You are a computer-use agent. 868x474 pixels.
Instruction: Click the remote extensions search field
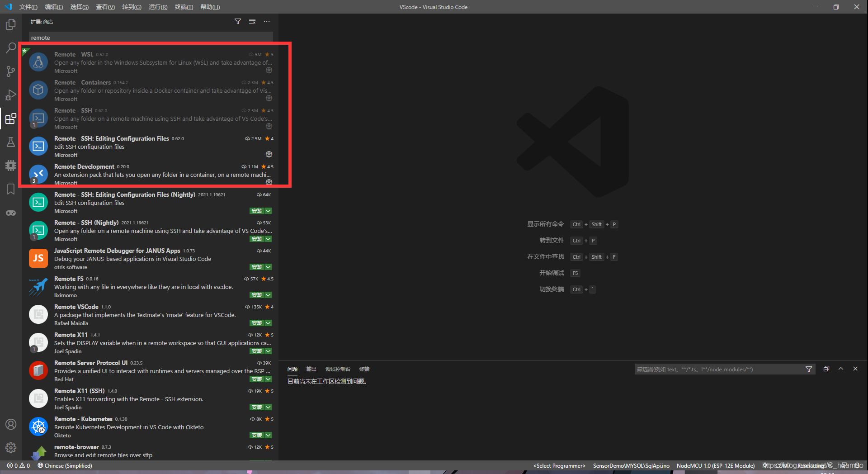click(x=151, y=38)
